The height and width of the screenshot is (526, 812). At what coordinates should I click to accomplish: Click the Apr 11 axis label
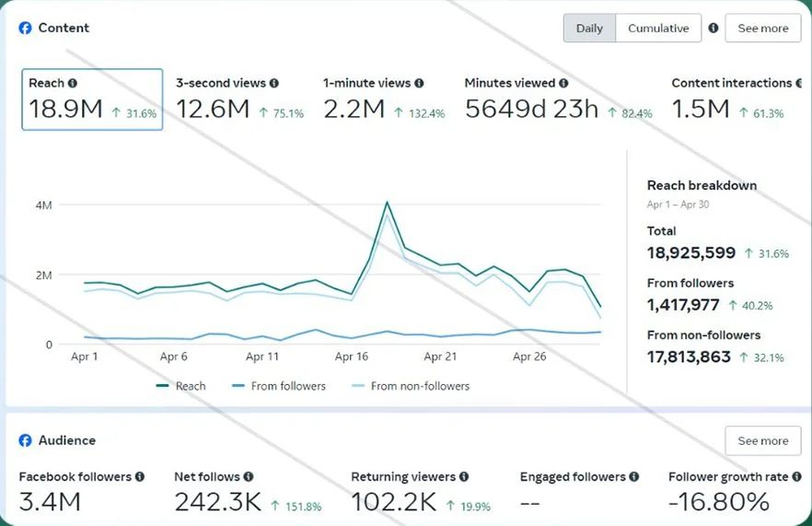[x=262, y=357]
